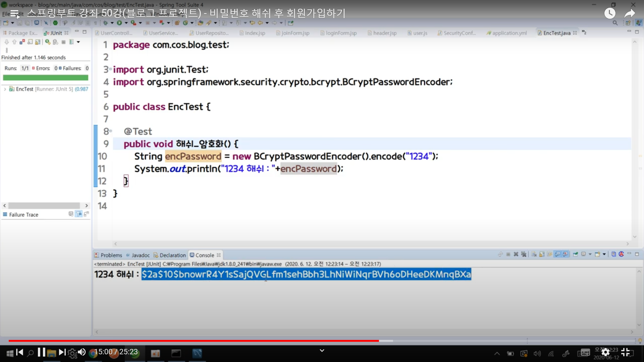Click Console Display Selected Console icon
Screen dimensions: 644x362
click(583, 254)
